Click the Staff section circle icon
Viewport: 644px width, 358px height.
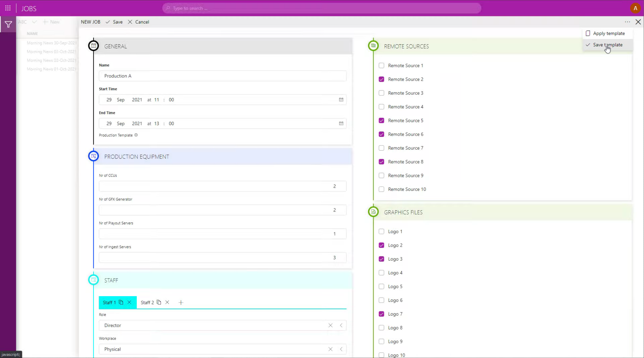point(93,280)
